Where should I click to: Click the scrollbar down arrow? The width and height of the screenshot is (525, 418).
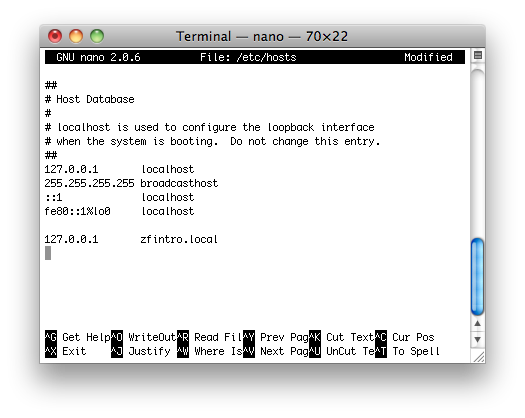(x=477, y=339)
